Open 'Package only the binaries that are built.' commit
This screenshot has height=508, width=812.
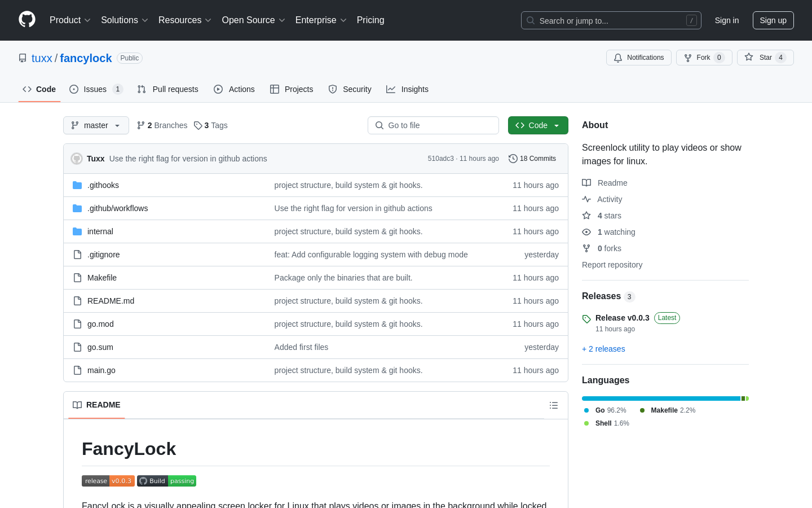point(343,278)
